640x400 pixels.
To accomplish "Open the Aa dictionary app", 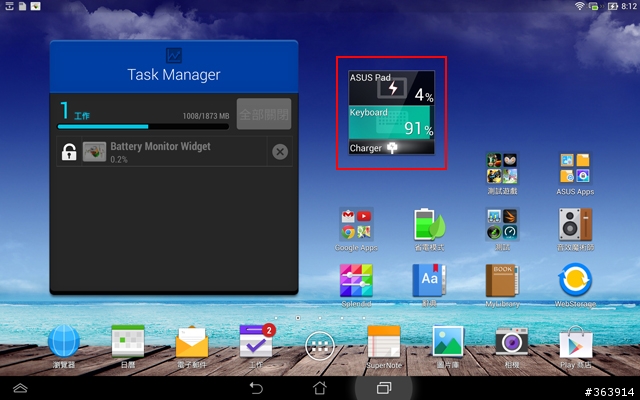I will (429, 280).
